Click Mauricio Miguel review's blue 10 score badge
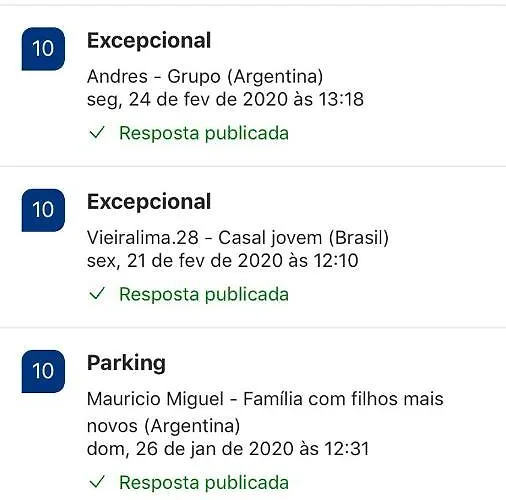Screen dimensions: 506x500 [x=43, y=371]
